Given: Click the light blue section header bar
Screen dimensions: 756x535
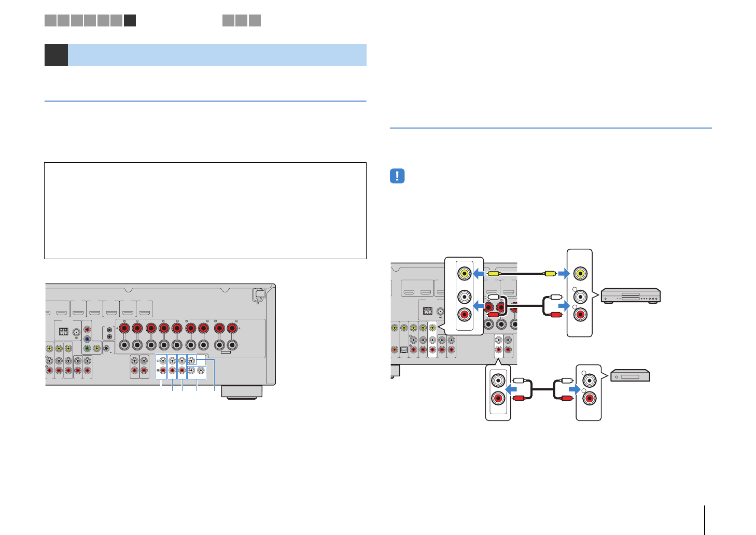Looking at the screenshot, I should (217, 55).
